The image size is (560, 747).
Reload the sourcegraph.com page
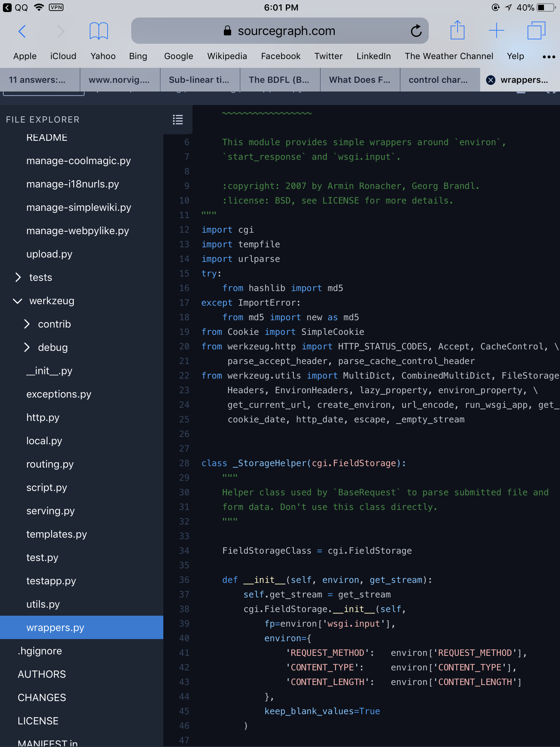tap(416, 31)
